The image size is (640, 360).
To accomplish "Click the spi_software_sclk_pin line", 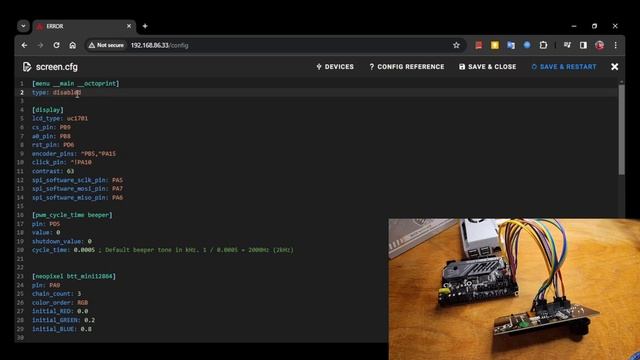I will coord(78,180).
